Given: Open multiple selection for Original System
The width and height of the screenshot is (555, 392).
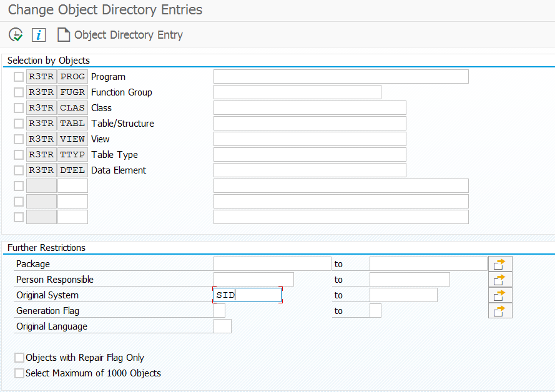Looking at the screenshot, I should coord(499,295).
